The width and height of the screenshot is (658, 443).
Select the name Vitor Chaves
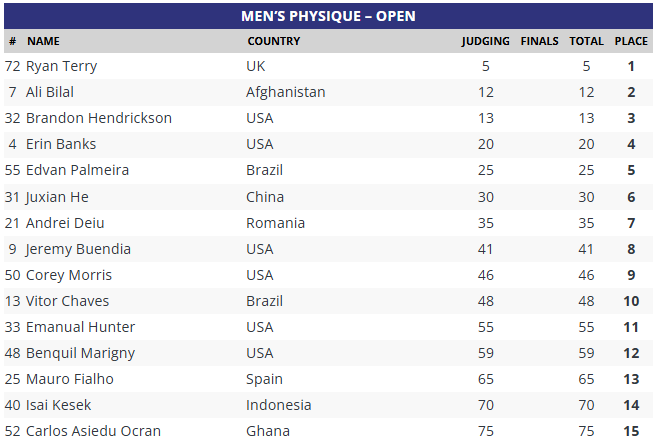coord(67,301)
